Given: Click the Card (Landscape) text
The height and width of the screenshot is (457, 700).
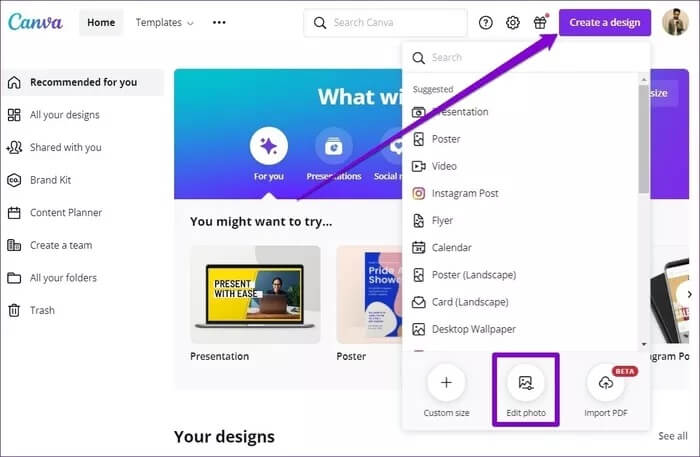Looking at the screenshot, I should (470, 302).
